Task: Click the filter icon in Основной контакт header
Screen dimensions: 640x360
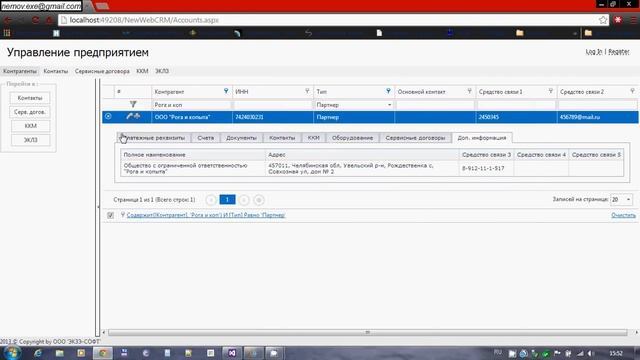Action: [x=469, y=91]
